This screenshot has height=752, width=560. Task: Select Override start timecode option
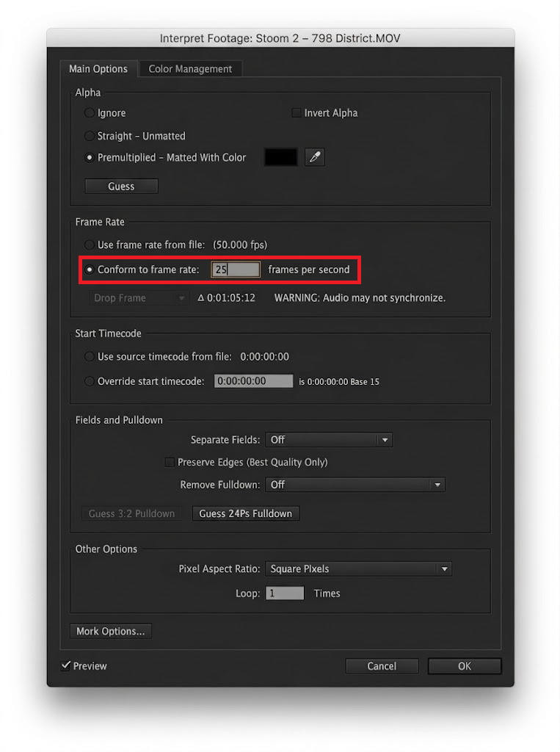click(x=90, y=381)
